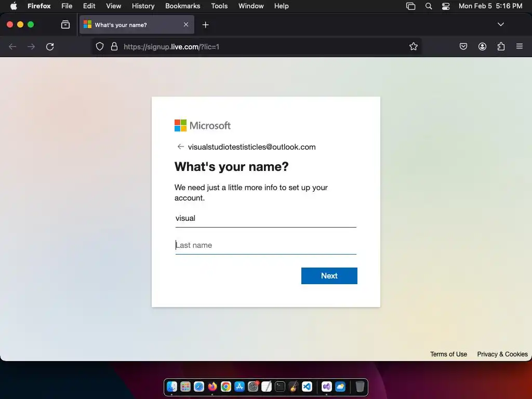Open the Privacy & Cookies link
This screenshot has height=399, width=532.
[x=502, y=354]
